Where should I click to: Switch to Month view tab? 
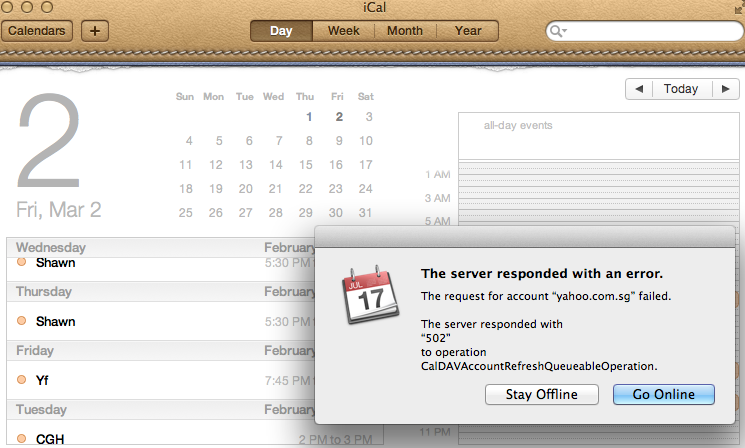[x=405, y=31]
